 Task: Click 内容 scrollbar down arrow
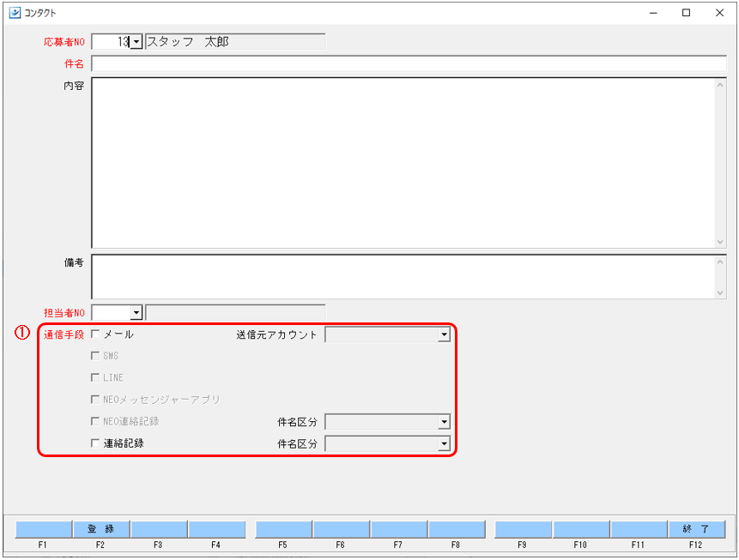719,242
